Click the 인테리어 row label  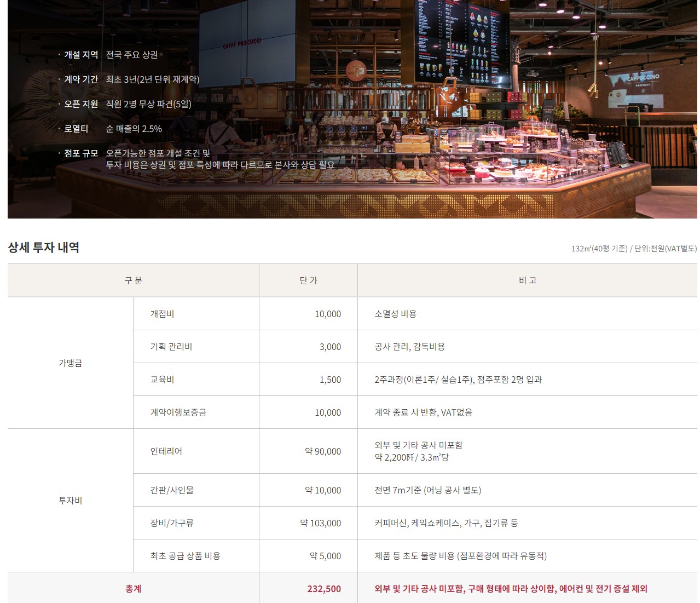tap(166, 451)
